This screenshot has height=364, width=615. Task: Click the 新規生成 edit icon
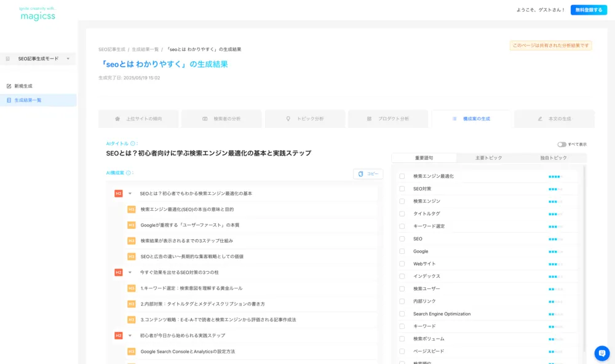pos(9,86)
